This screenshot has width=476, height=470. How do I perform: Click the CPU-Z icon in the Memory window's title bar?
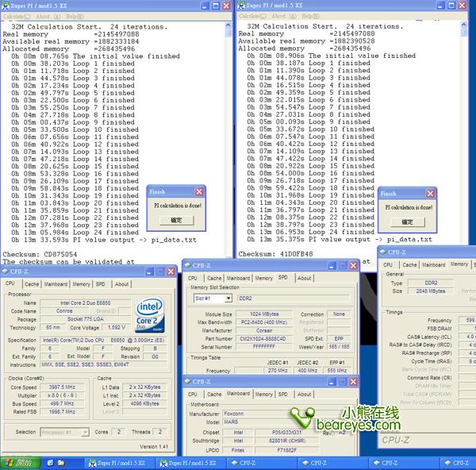[x=383, y=252]
